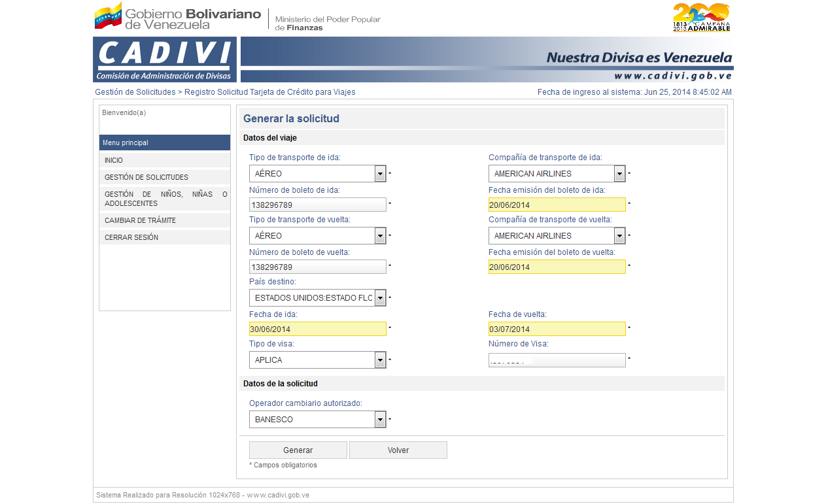Click the Fecha de ida date field

click(318, 329)
